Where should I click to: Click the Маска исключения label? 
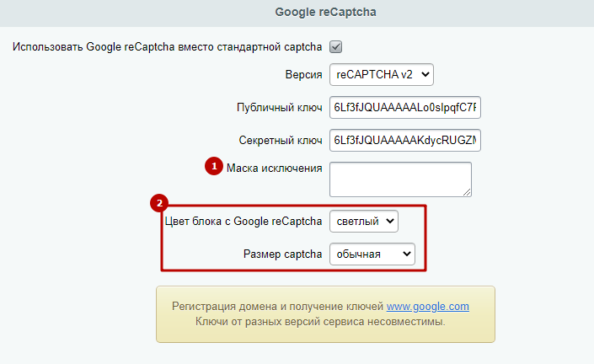(275, 169)
